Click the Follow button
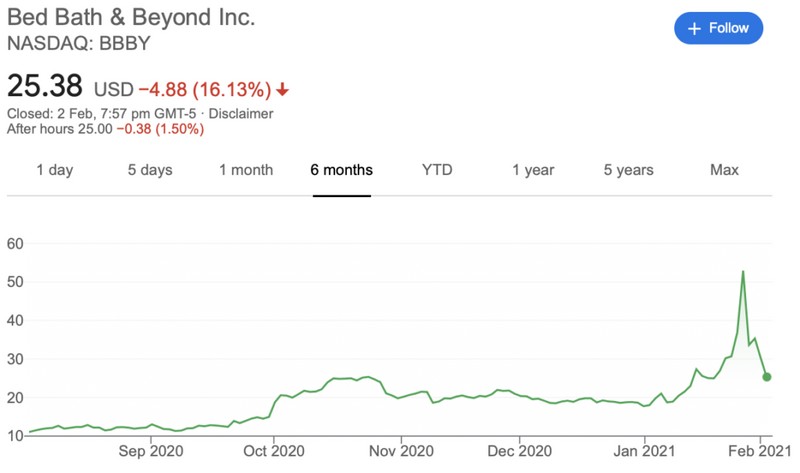The width and height of the screenshot is (800, 473). [x=718, y=28]
